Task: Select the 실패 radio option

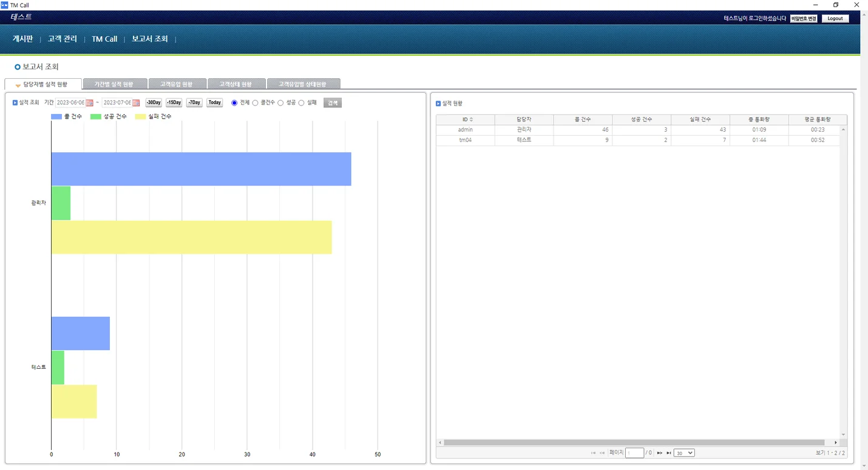Action: point(301,103)
